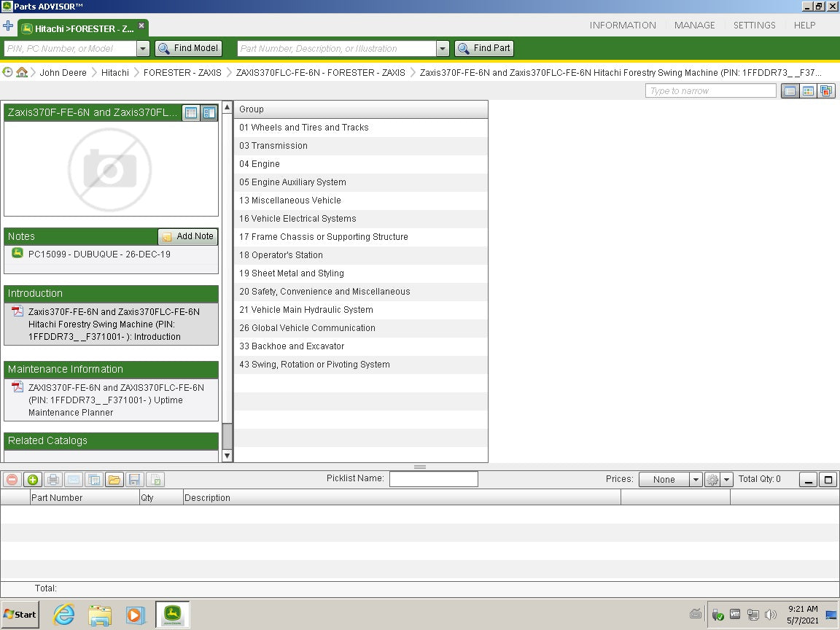Click the green add-item icon in picklist toolbar

[x=32, y=480]
